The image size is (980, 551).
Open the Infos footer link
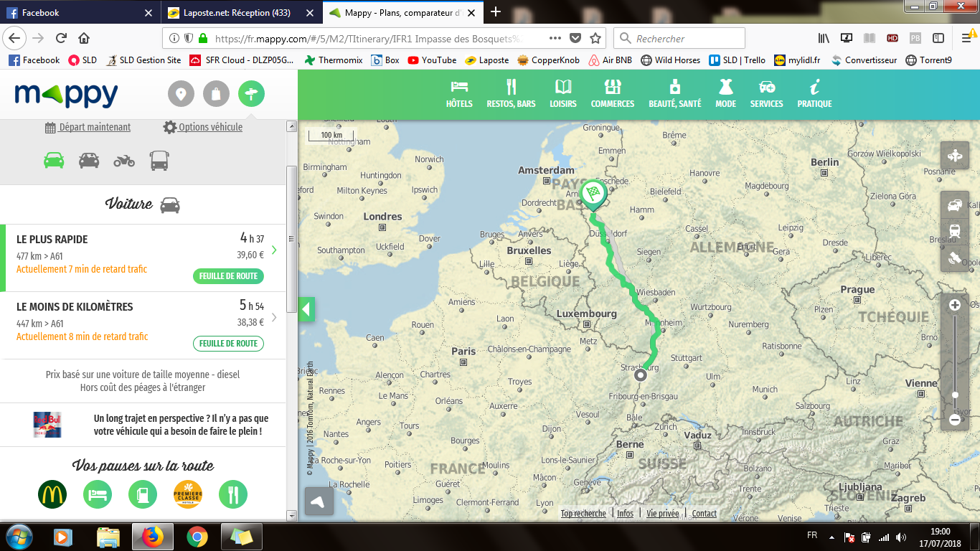tap(625, 513)
